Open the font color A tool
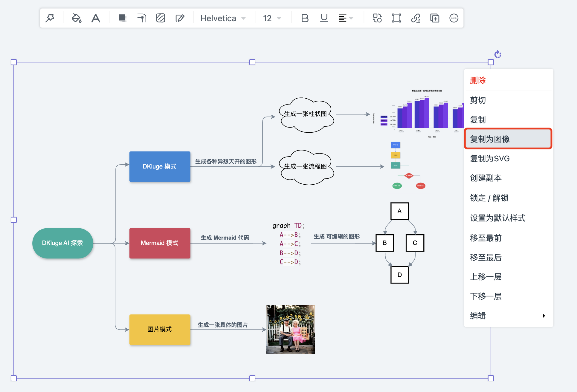577x392 pixels. [96, 18]
